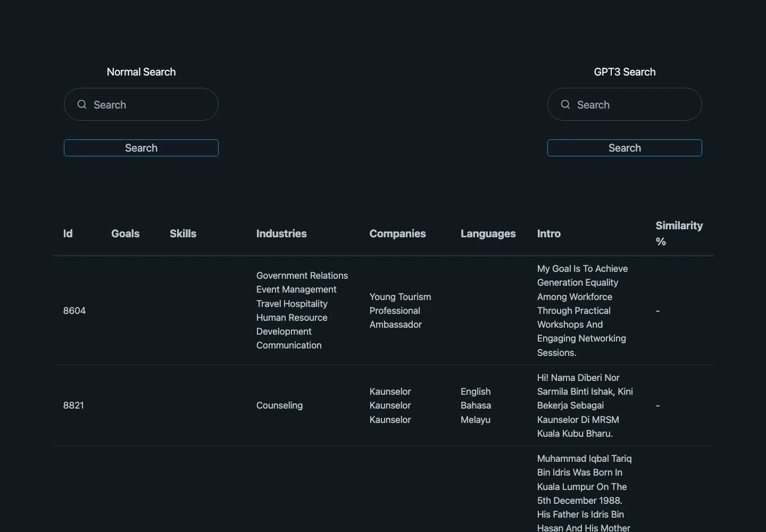The height and width of the screenshot is (532, 766).
Task: Click Communication in row 8604 industries
Action: (289, 345)
